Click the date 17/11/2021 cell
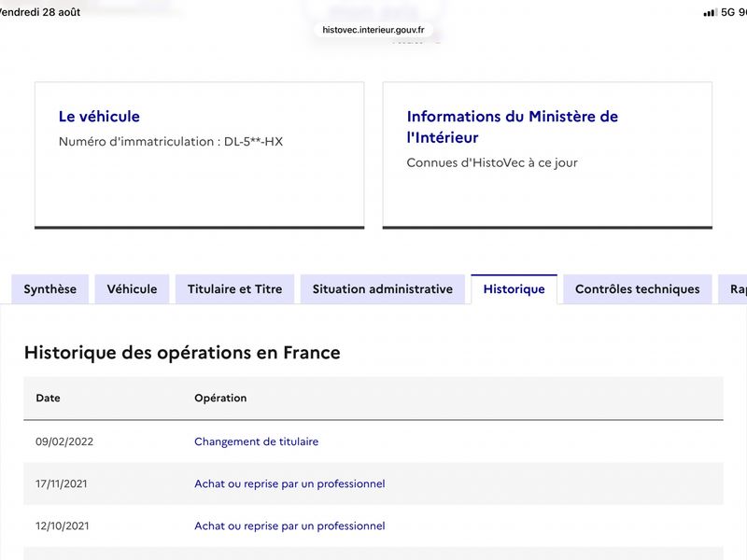 62,483
